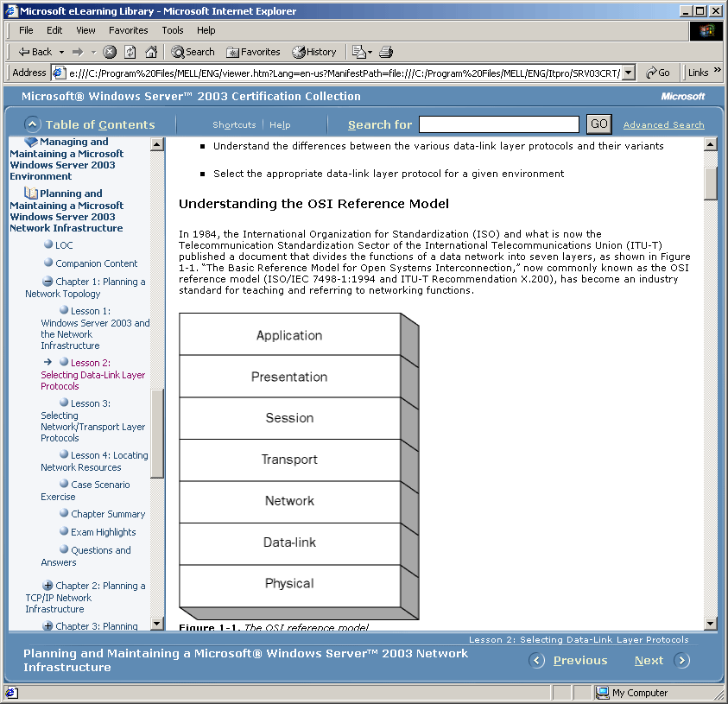The height and width of the screenshot is (704, 728).
Task: Click the bullet icon next to LOC
Action: pos(48,244)
